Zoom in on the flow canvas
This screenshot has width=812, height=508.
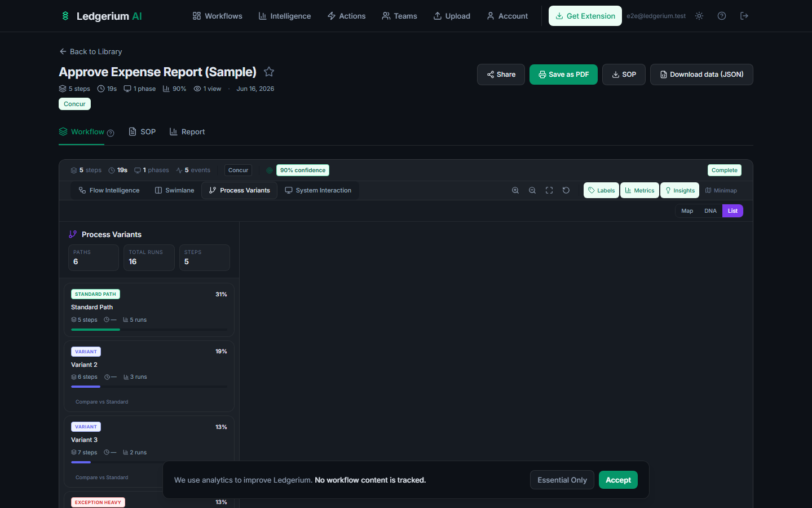[515, 190]
